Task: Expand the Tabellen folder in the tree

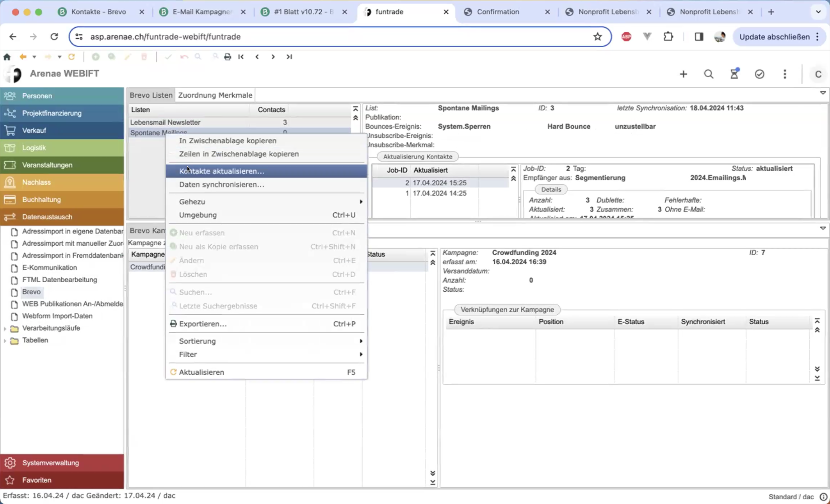Action: click(x=5, y=340)
